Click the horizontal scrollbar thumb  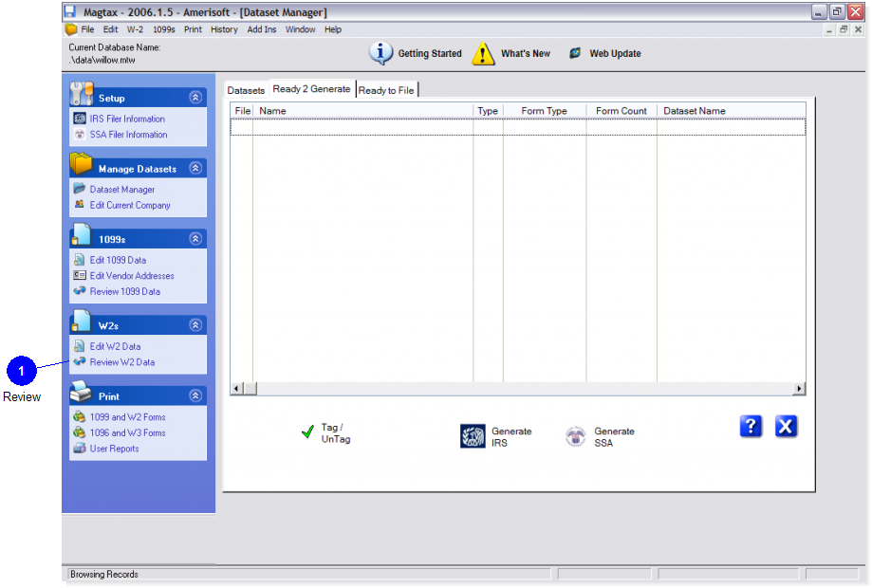[250, 388]
